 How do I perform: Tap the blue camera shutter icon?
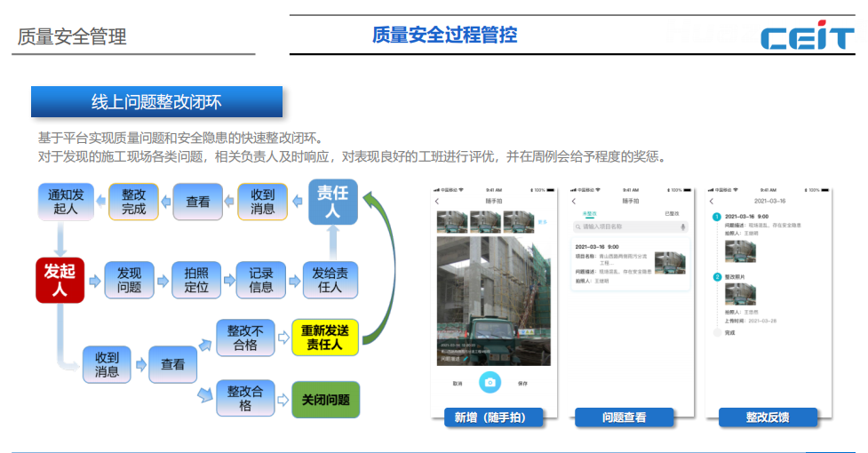(490, 383)
